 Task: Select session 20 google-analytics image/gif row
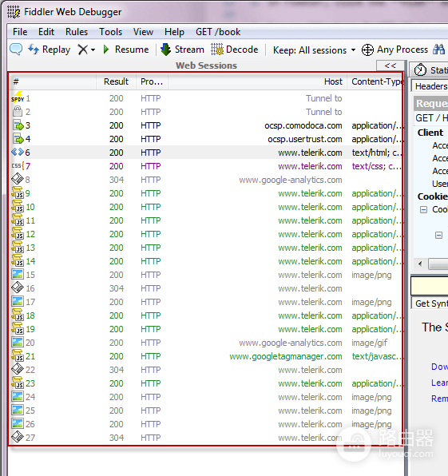pyautogui.click(x=206, y=343)
